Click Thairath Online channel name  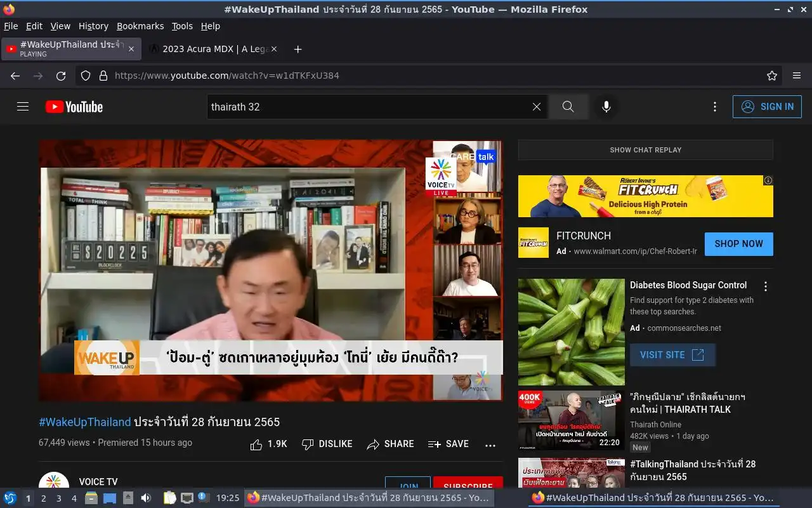point(655,425)
